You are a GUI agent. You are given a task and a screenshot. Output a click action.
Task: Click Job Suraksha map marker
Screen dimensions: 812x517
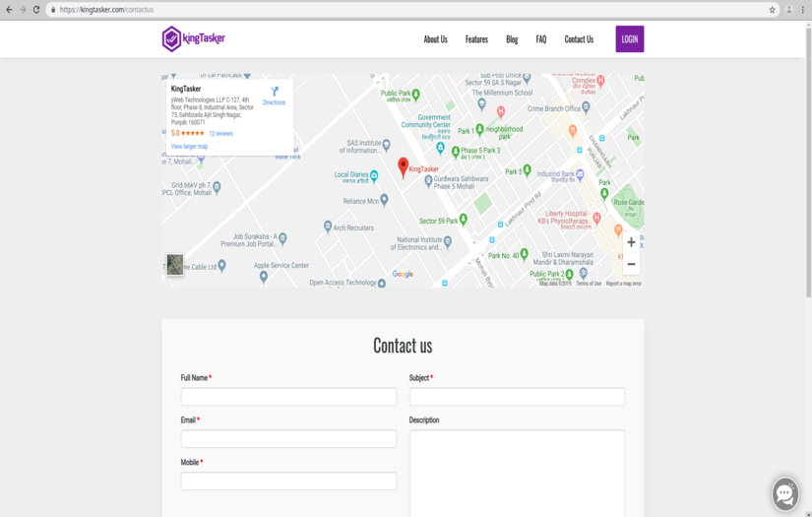click(282, 238)
